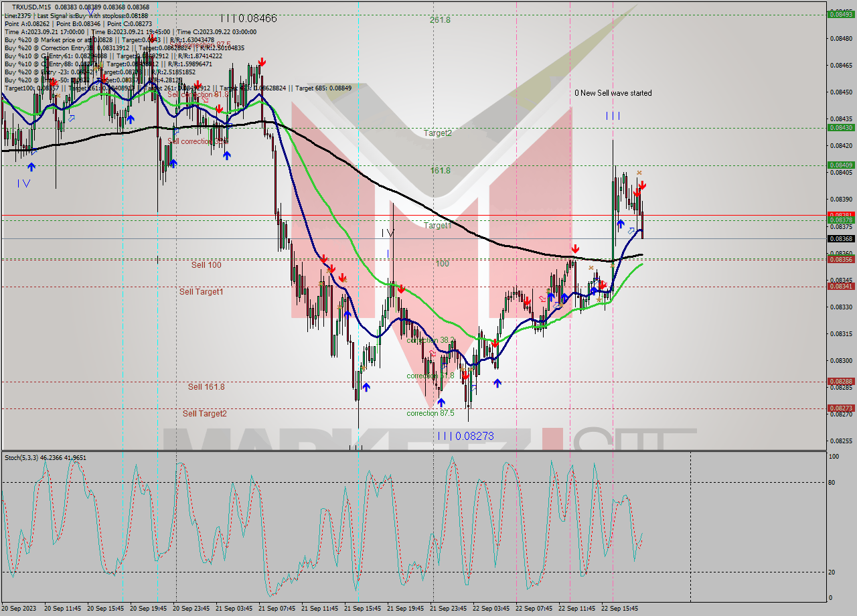
Task: Click the 'Target2' label in green
Action: (437, 133)
